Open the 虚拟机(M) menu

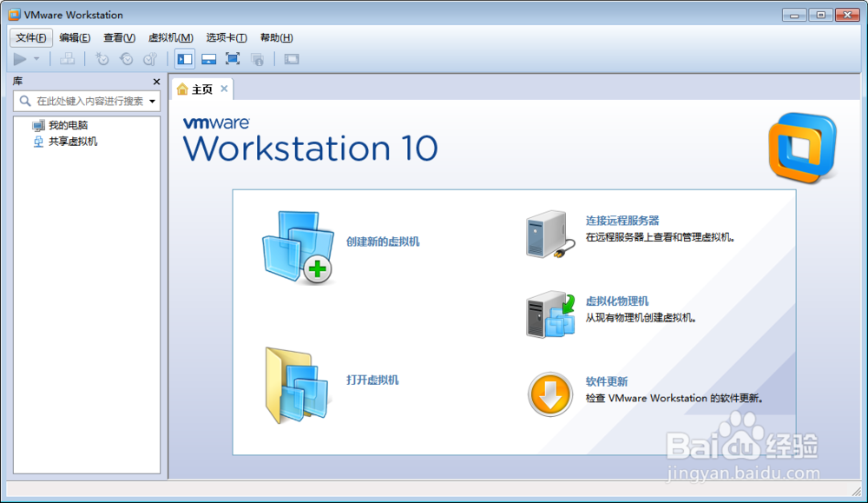(x=170, y=37)
